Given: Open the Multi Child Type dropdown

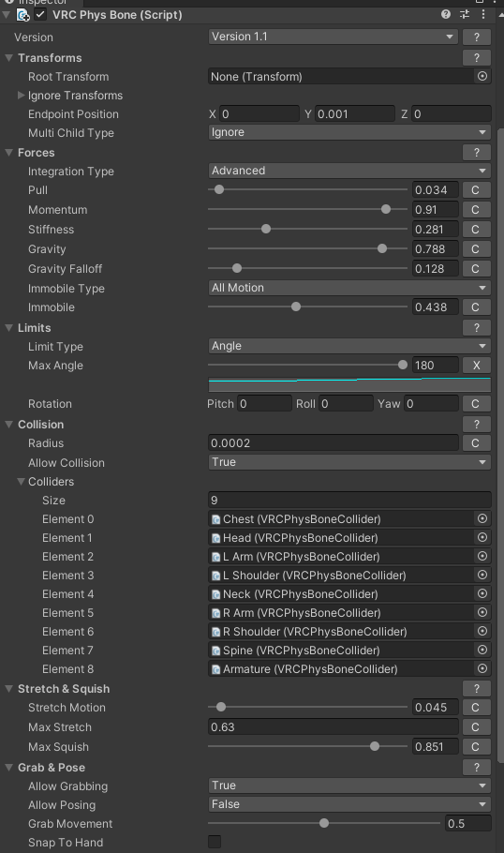Looking at the screenshot, I should (x=349, y=132).
